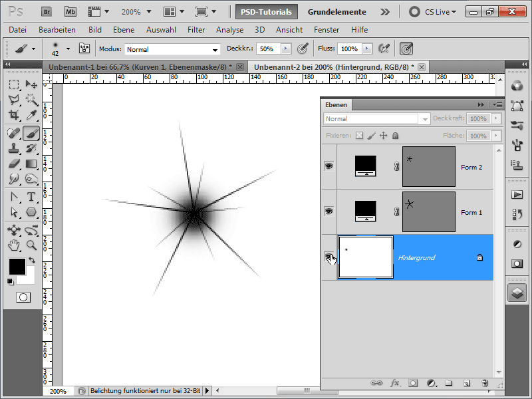Launch Mini Bridge
Screen dimensions: 532x399
tap(70, 12)
